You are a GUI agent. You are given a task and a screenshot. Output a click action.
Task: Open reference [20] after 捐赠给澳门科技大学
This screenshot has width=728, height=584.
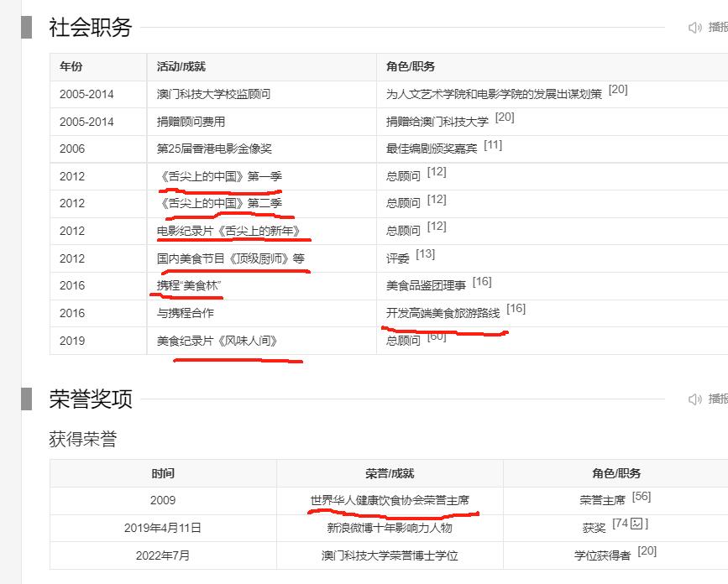[505, 117]
